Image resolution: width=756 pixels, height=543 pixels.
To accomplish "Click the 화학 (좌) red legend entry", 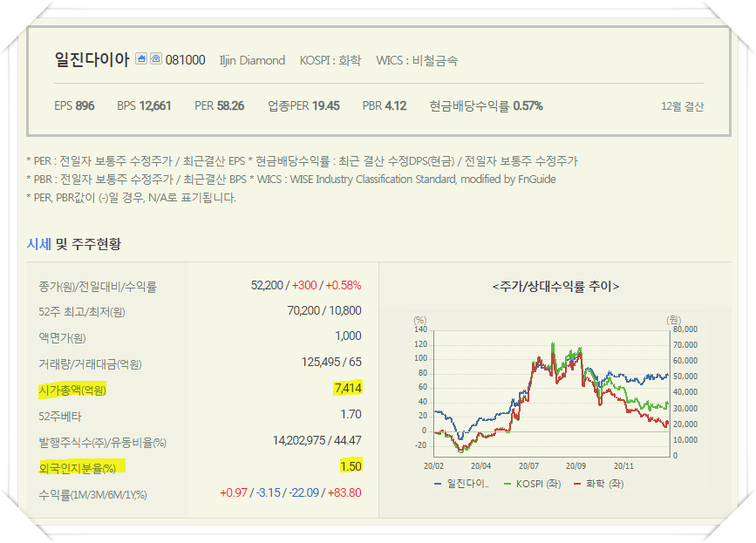I will [x=599, y=484].
